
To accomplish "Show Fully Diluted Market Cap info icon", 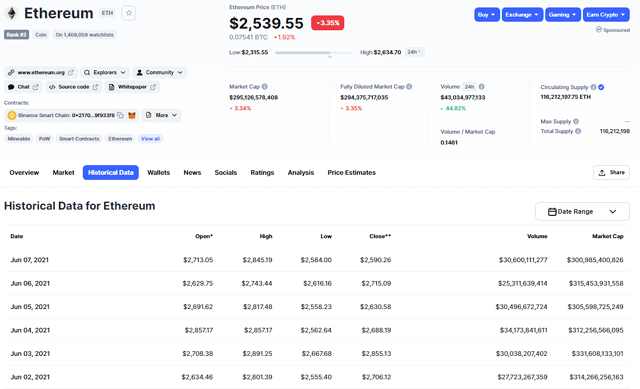I will pos(409,87).
